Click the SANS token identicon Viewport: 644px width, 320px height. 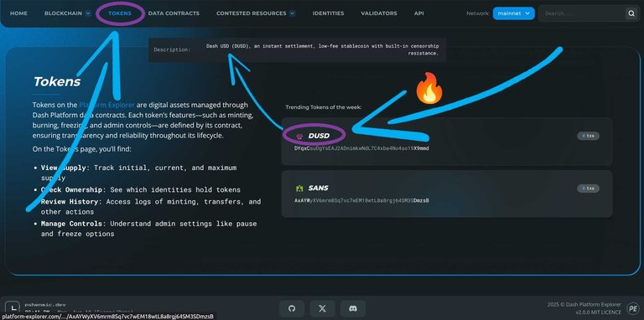click(299, 188)
